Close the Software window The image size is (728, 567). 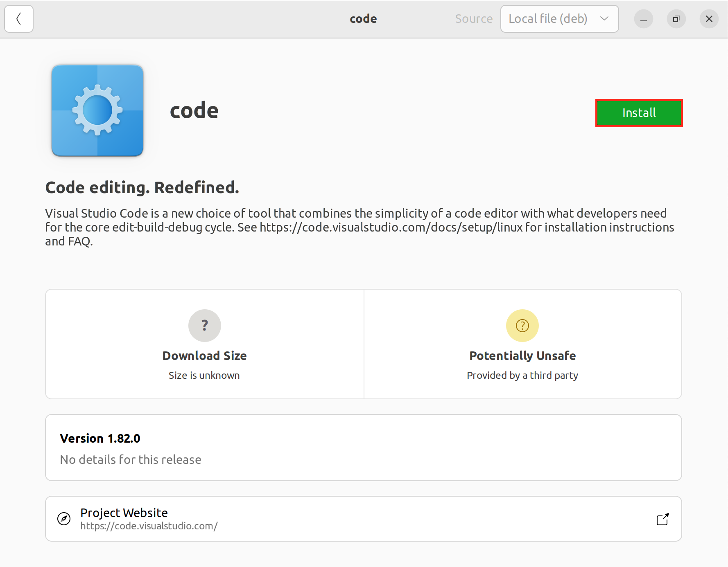click(x=709, y=19)
